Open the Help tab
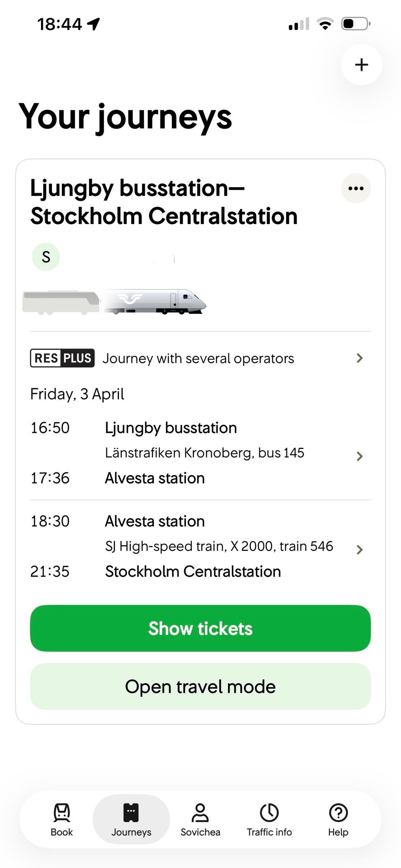Screen dimensions: 401x868 coord(338,820)
